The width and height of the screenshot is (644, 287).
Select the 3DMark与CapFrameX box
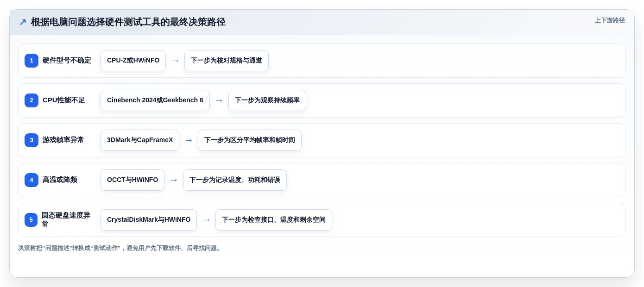coord(140,140)
